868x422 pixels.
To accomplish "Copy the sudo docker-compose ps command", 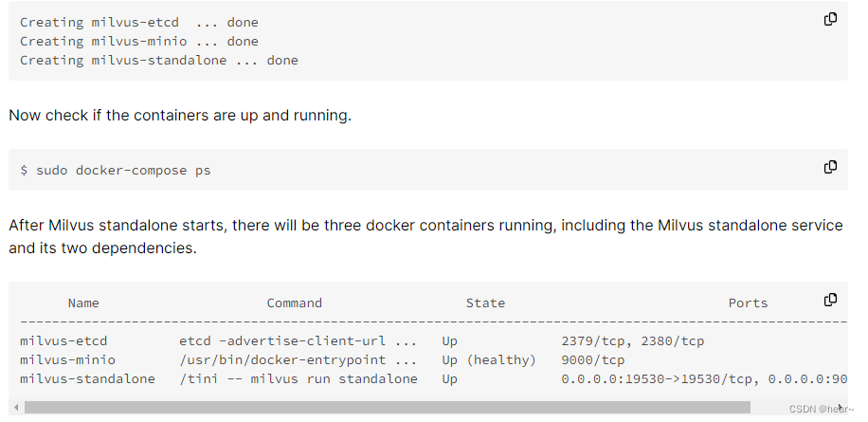I will pos(830,167).
